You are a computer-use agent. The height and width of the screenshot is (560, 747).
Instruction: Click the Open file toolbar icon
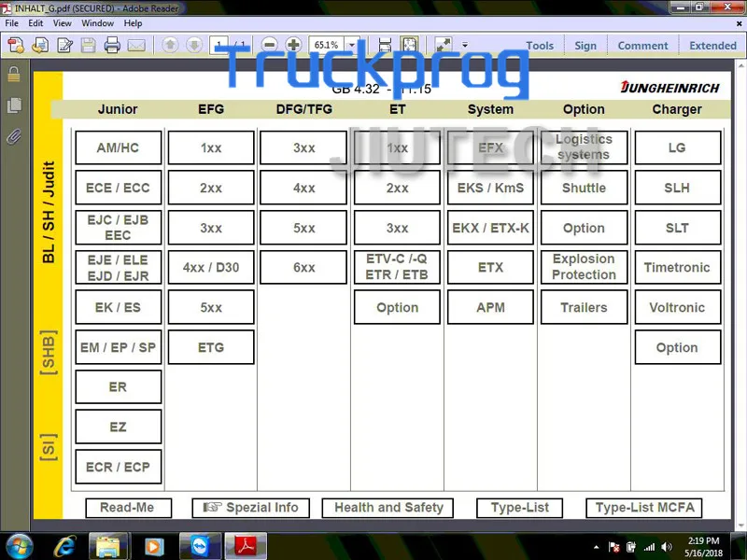point(40,45)
